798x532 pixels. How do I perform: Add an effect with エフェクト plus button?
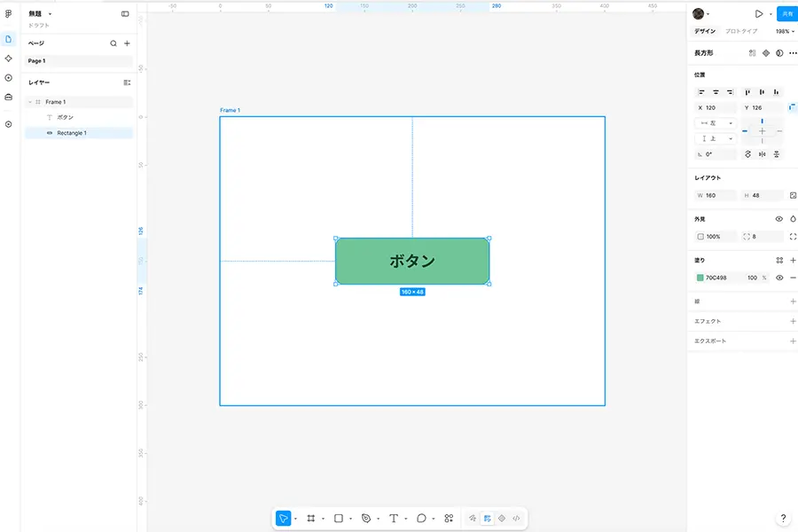[x=793, y=321]
